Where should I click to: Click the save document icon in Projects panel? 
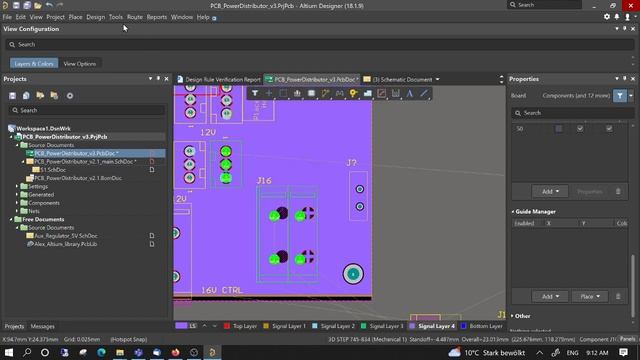click(13, 96)
